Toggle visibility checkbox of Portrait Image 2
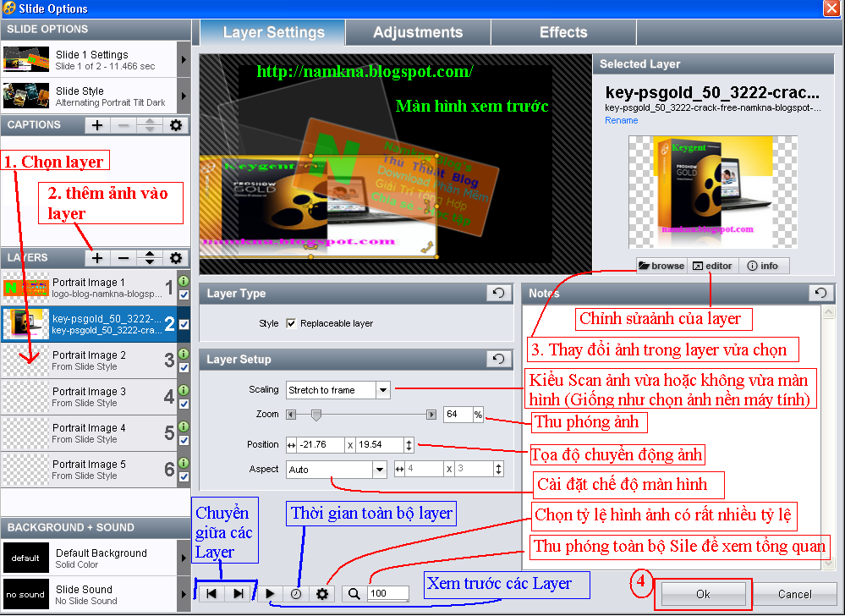The width and height of the screenshot is (845, 616). pyautogui.click(x=184, y=367)
